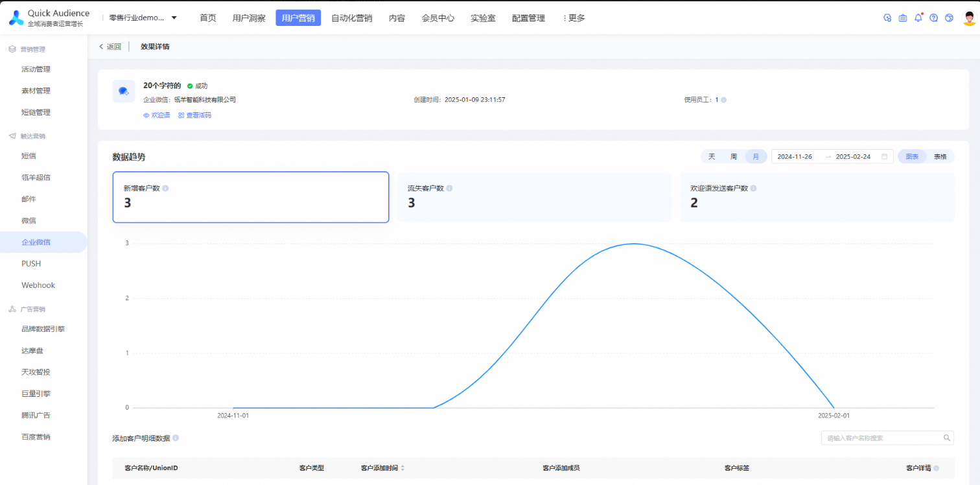The image size is (980, 485).
Task: Click the info icon beside 使用员工
Action: tap(723, 100)
